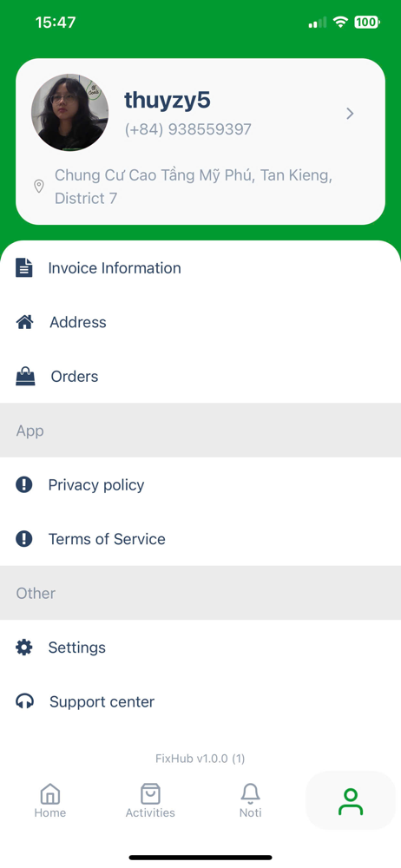Tap the exclamation icon beside Privacy policy

click(23, 485)
